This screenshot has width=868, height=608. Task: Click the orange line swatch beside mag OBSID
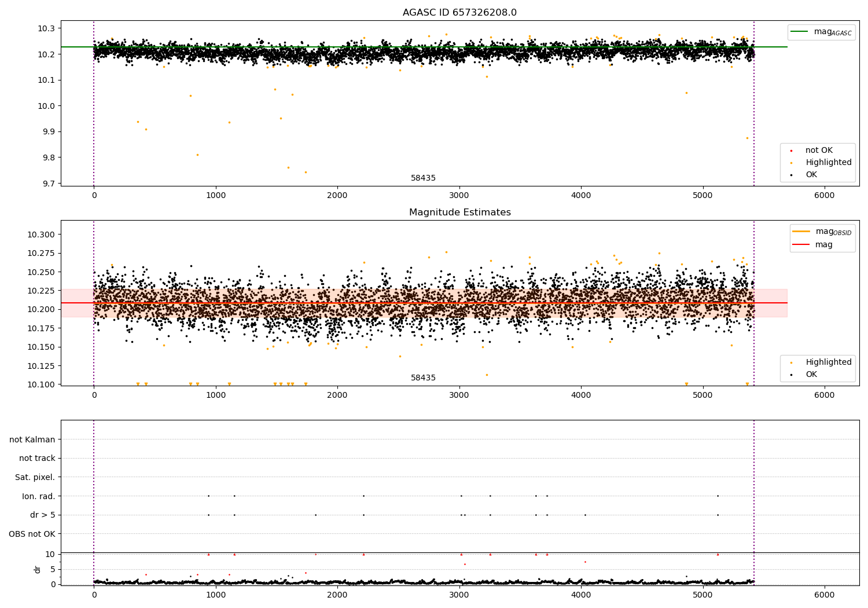click(x=801, y=232)
